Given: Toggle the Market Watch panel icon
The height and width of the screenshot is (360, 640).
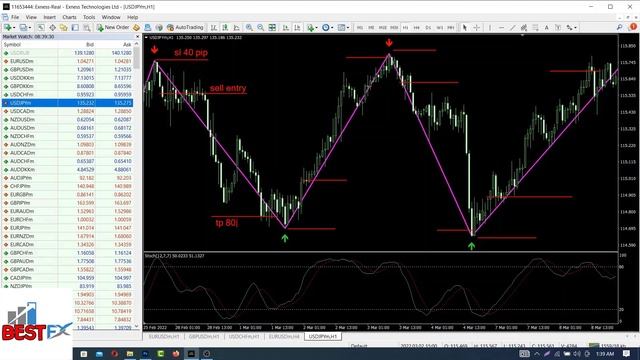Looking at the screenshot, I should pos(41,27).
